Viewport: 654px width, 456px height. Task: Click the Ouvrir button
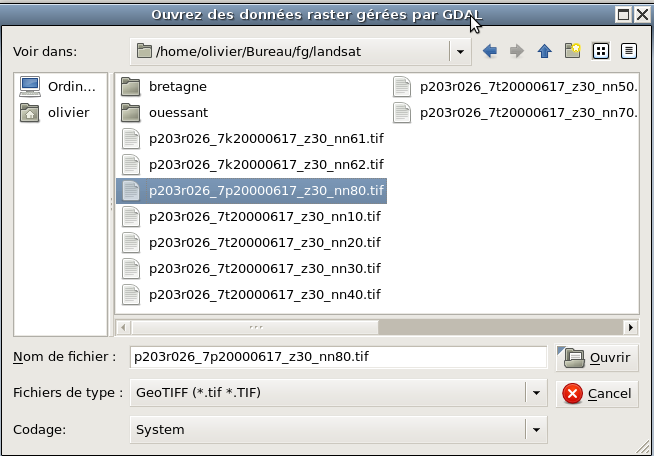(597, 358)
